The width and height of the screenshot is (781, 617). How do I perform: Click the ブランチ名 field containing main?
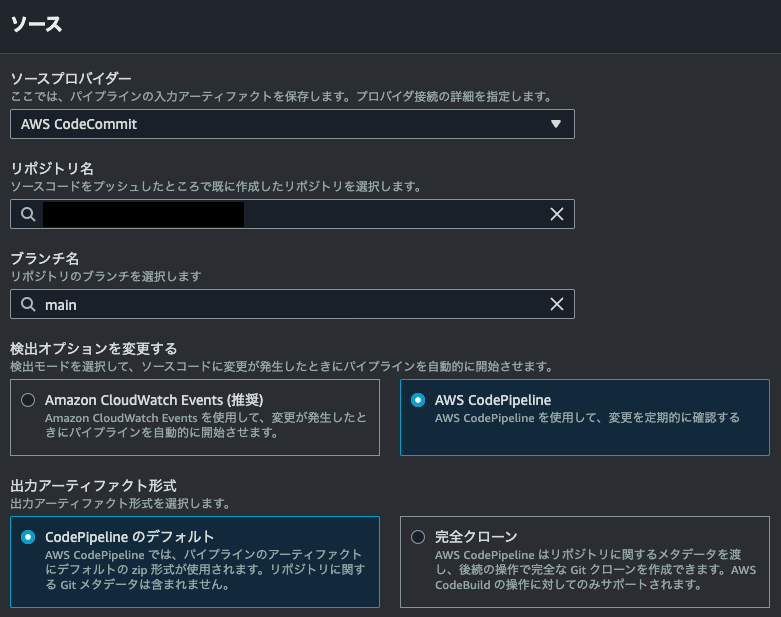[x=292, y=304]
